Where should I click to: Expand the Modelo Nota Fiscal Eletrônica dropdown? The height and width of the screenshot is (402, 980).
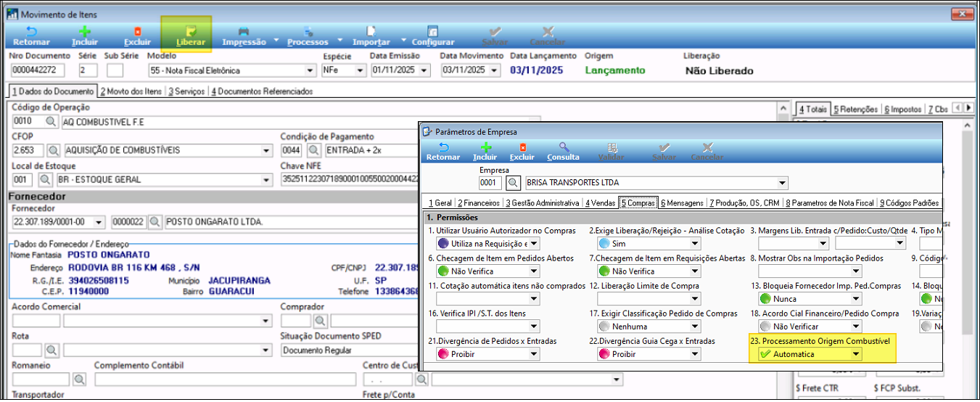311,70
